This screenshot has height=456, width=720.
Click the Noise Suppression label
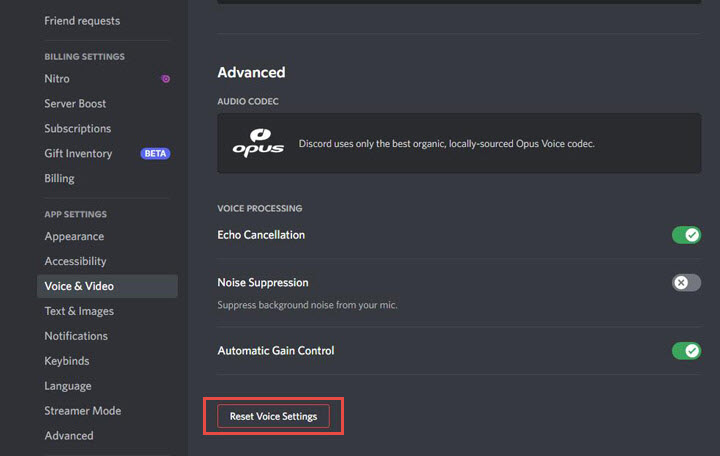pos(263,282)
